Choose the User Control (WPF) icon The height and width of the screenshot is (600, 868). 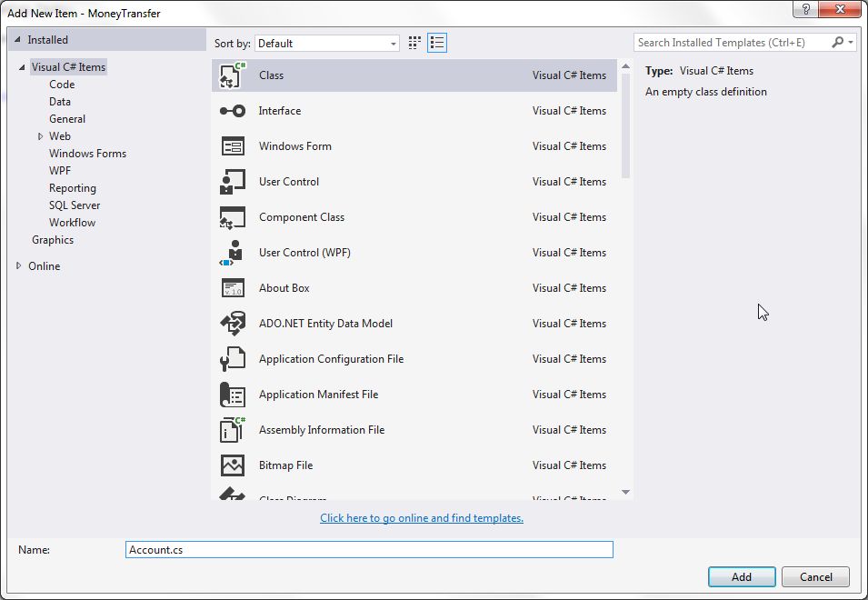pos(233,253)
